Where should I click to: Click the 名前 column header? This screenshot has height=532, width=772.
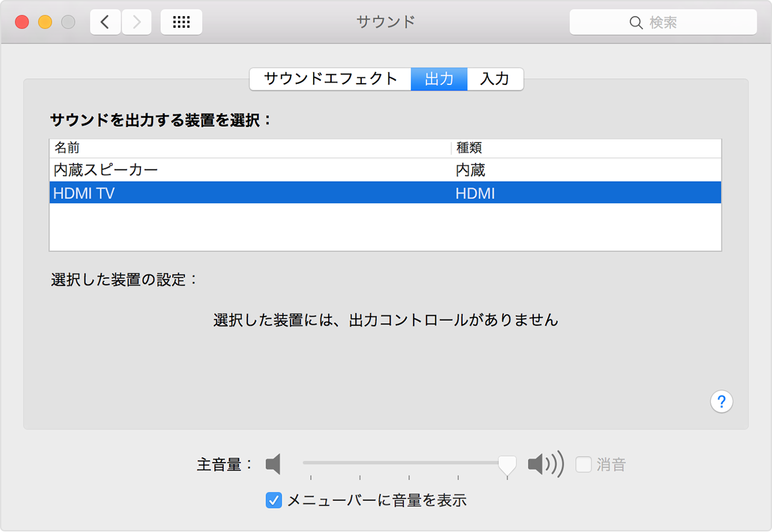coord(250,148)
